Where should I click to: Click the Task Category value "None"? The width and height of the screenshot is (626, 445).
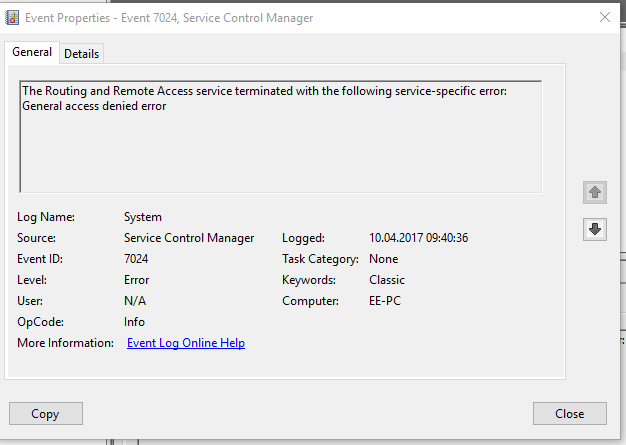pos(384,259)
